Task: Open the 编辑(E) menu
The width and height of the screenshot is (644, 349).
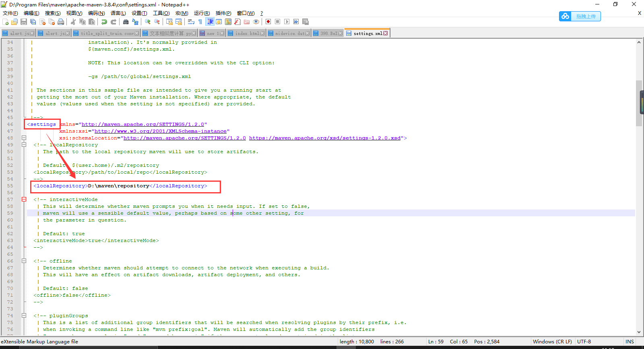Action: (31, 13)
